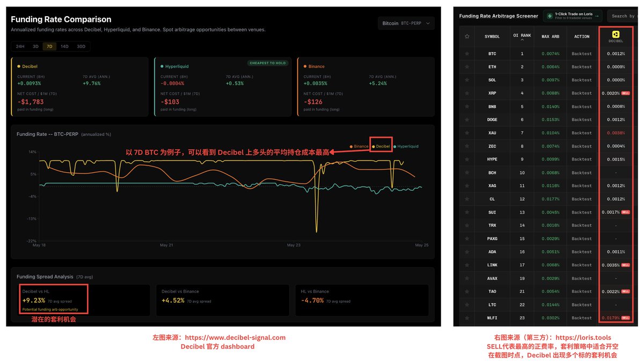Favorite SUI using its star
Viewport: 644px width, 364px height.
click(467, 212)
